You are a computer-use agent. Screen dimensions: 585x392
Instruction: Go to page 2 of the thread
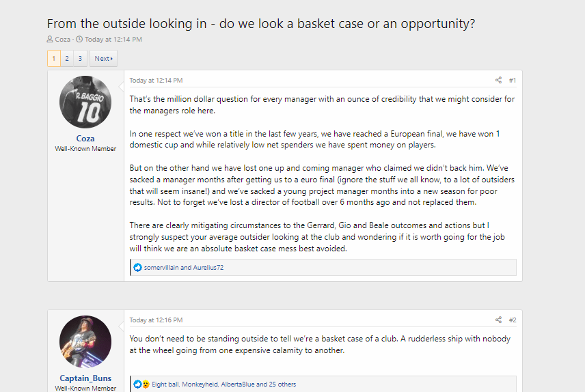coord(67,59)
